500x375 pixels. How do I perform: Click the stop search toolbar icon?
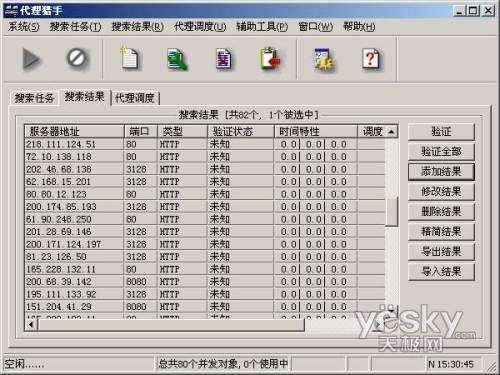tap(77, 59)
